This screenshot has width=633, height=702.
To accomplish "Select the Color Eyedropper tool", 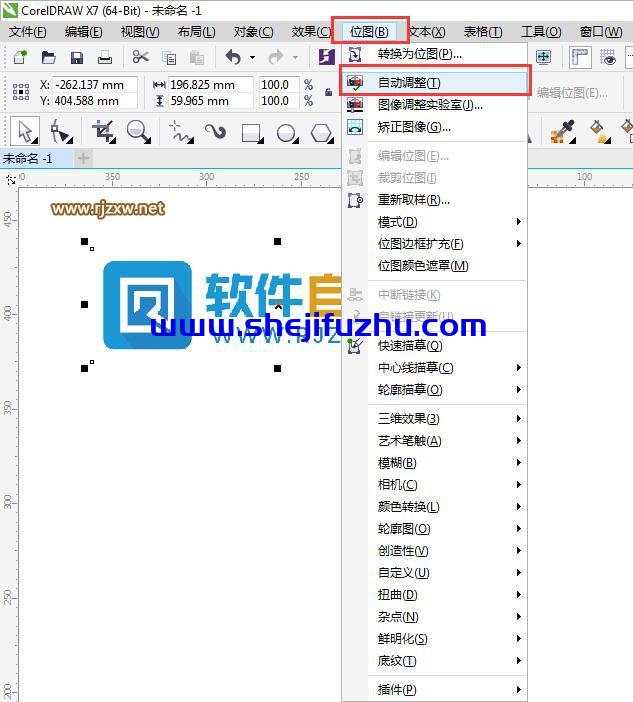I will [562, 132].
